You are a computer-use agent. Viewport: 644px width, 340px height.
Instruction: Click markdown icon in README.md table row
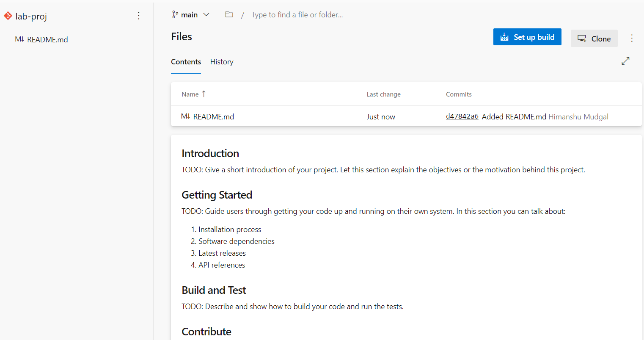[185, 116]
